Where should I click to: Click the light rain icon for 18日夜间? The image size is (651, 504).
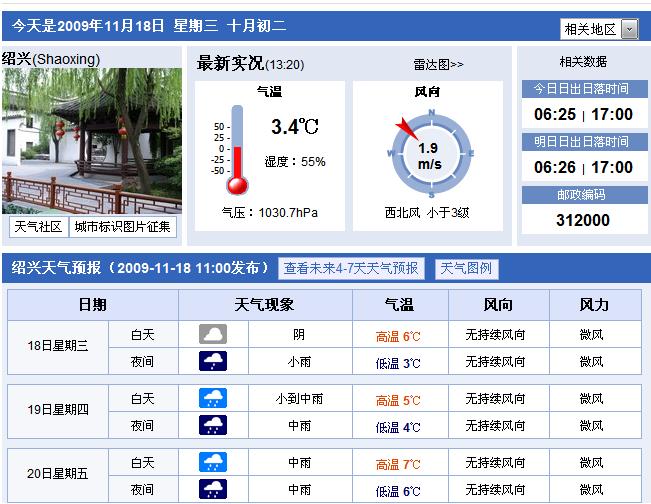(x=213, y=361)
